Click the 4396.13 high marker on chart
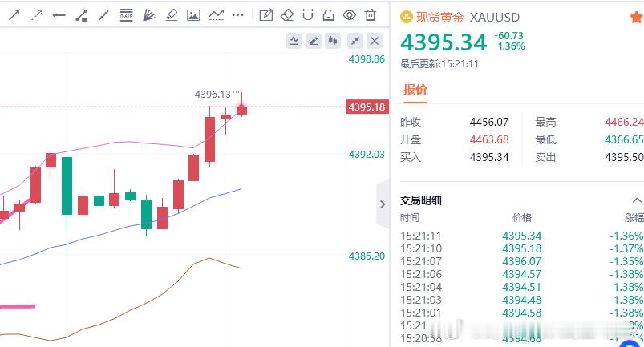Screen dimensions: 644x347 213,95
